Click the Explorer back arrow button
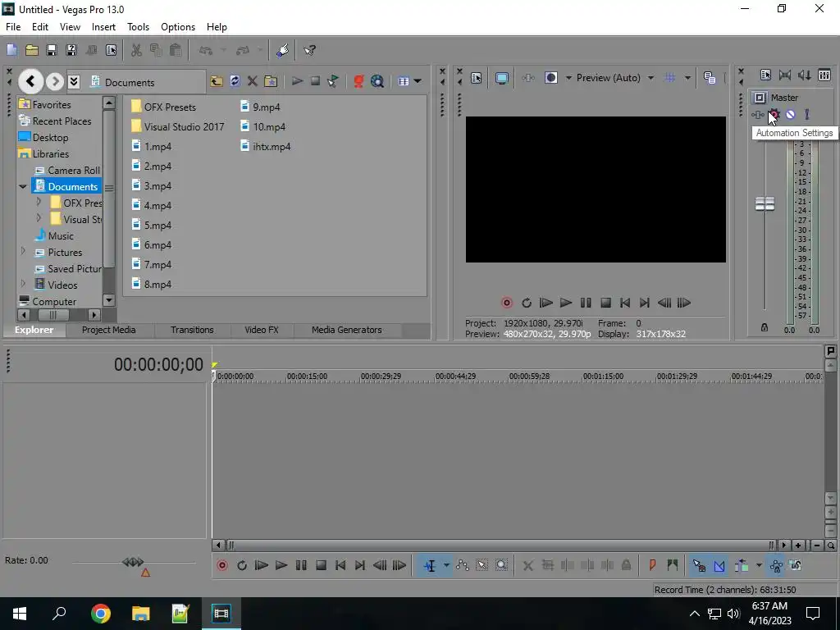840x630 pixels. [30, 81]
